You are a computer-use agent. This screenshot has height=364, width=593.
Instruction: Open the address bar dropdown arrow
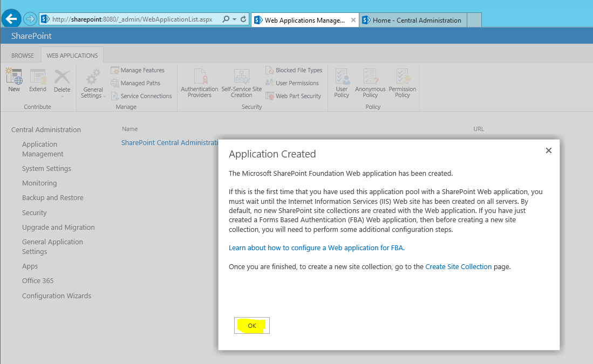point(235,19)
